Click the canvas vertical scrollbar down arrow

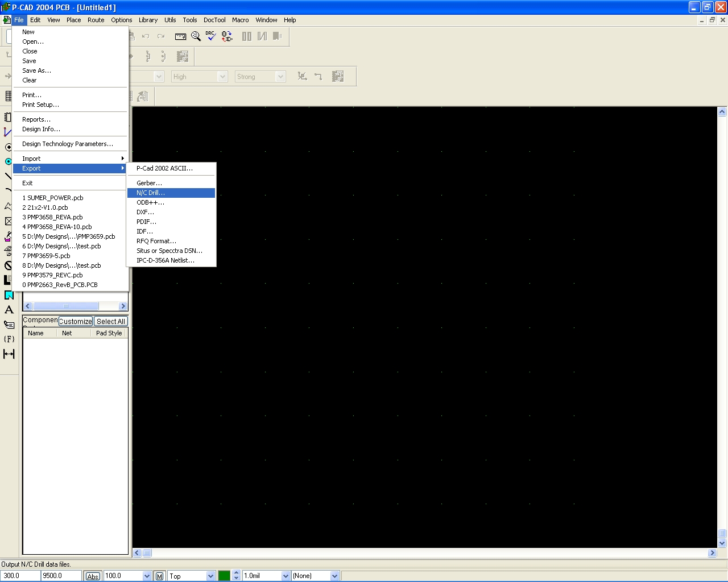[x=722, y=543]
